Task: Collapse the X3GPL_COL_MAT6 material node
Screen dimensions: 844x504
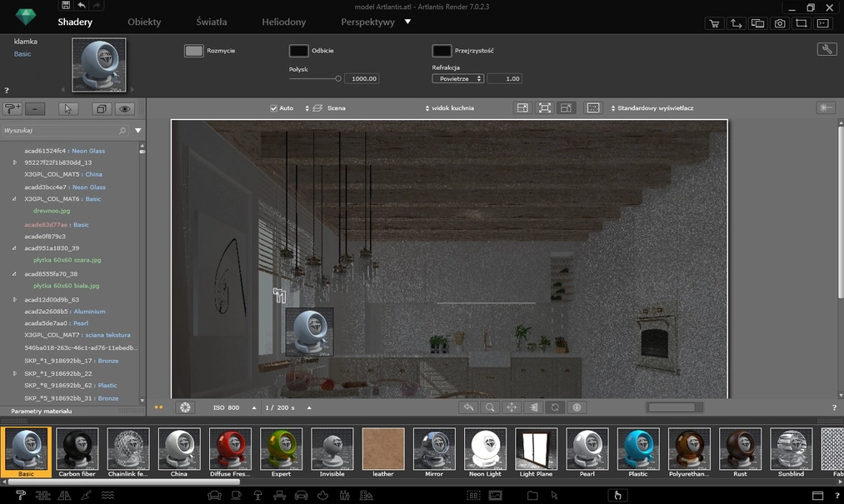Action: [x=15, y=199]
